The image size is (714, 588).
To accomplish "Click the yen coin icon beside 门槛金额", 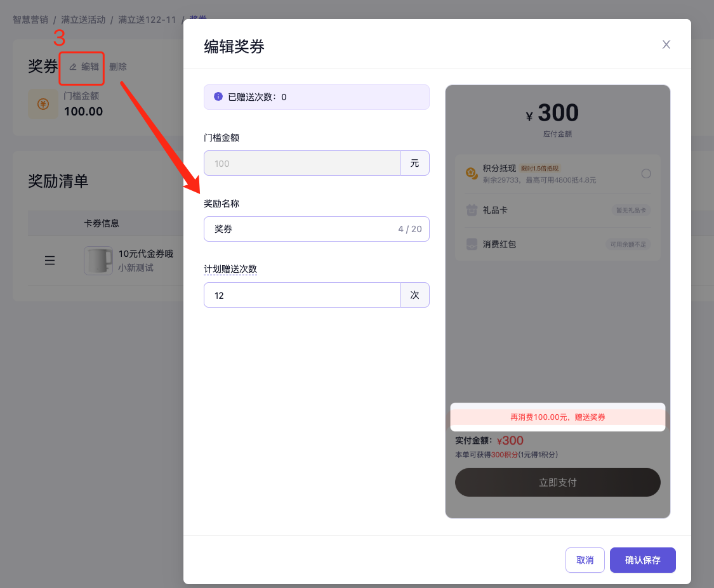I will pos(43,104).
